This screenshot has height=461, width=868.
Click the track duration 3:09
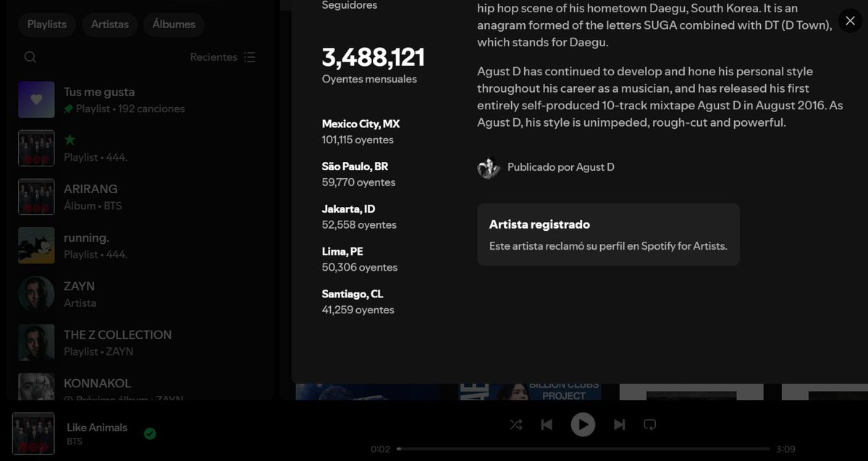pyautogui.click(x=785, y=449)
